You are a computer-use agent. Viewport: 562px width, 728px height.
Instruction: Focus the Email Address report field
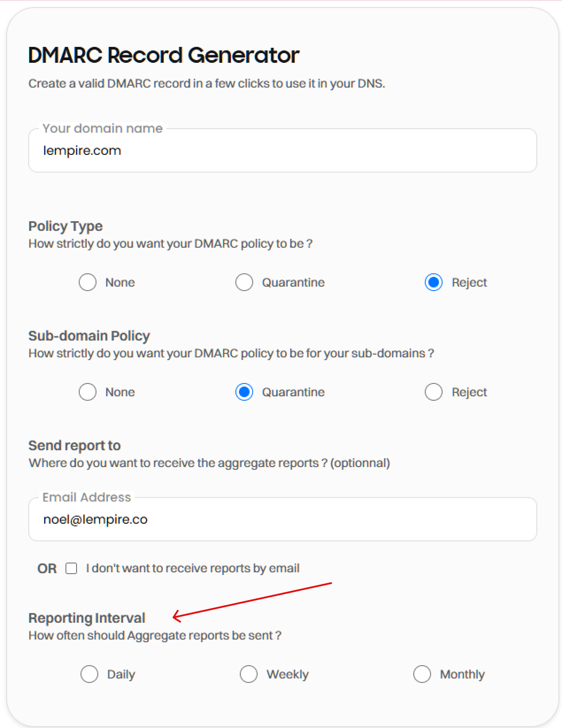282,520
